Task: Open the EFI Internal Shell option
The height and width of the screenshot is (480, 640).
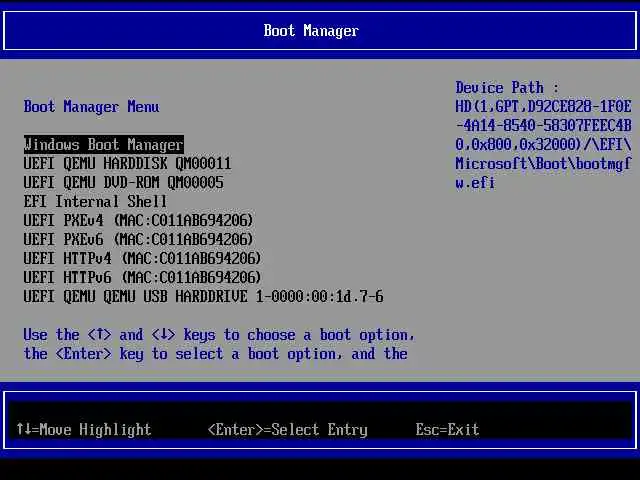Action: [x=95, y=202]
